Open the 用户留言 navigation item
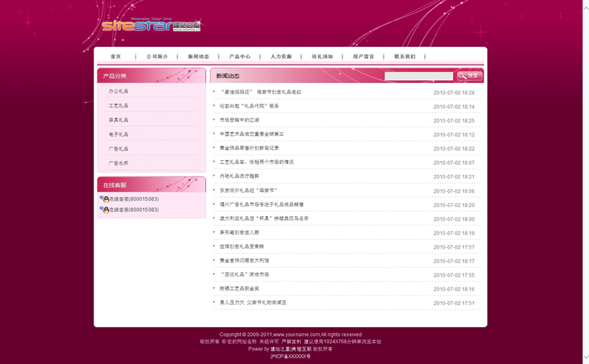Screen dimensions: 589x364 point(363,57)
